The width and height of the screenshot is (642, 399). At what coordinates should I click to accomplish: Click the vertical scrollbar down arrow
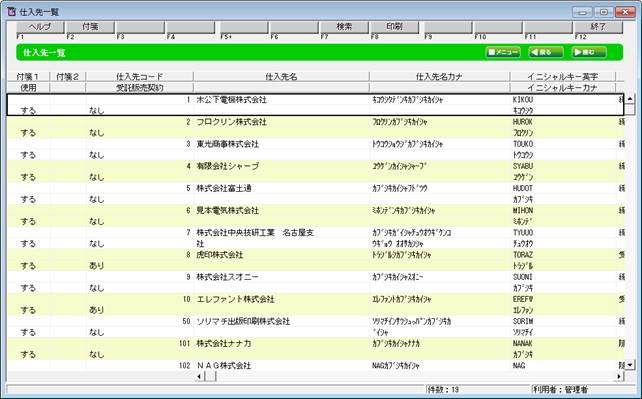(x=630, y=365)
